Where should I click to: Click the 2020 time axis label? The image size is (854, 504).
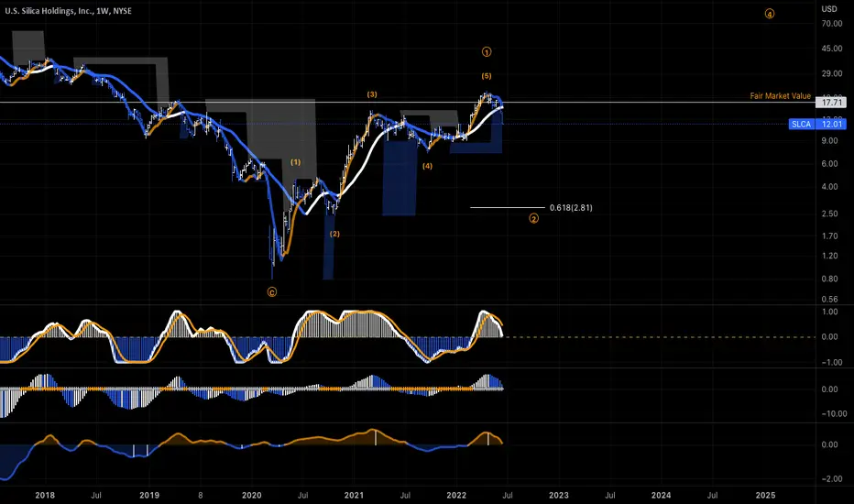point(252,495)
